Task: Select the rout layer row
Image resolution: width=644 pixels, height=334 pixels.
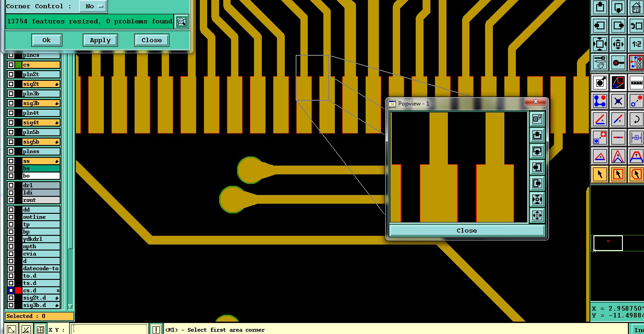Action: coord(41,200)
